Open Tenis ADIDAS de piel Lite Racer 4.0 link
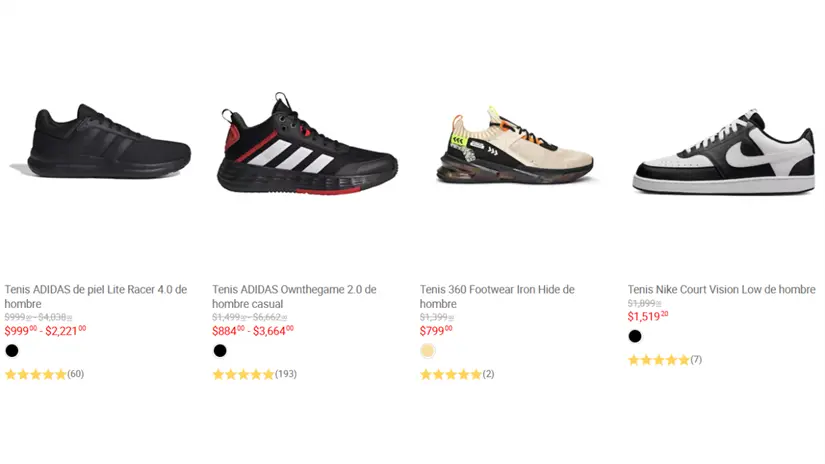 [x=96, y=297]
